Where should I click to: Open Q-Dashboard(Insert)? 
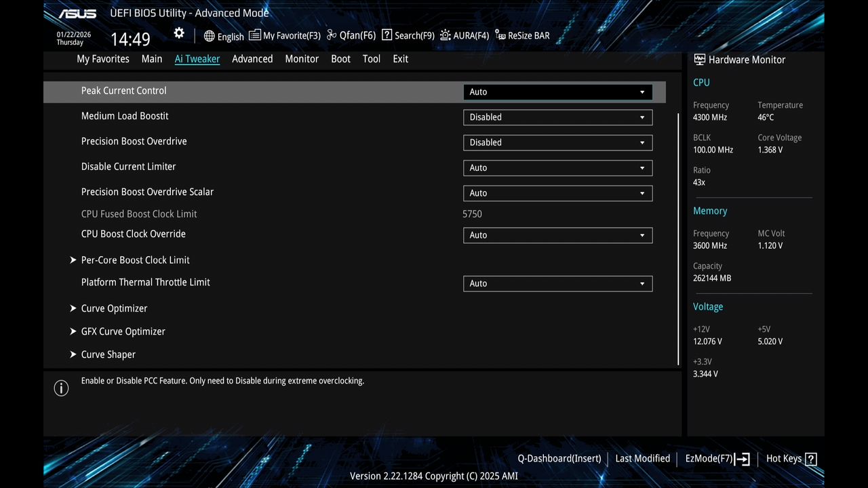(x=559, y=458)
